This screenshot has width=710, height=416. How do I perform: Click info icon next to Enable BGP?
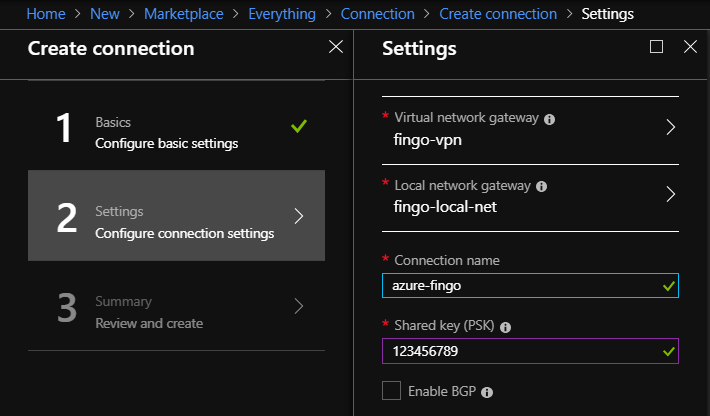point(487,392)
